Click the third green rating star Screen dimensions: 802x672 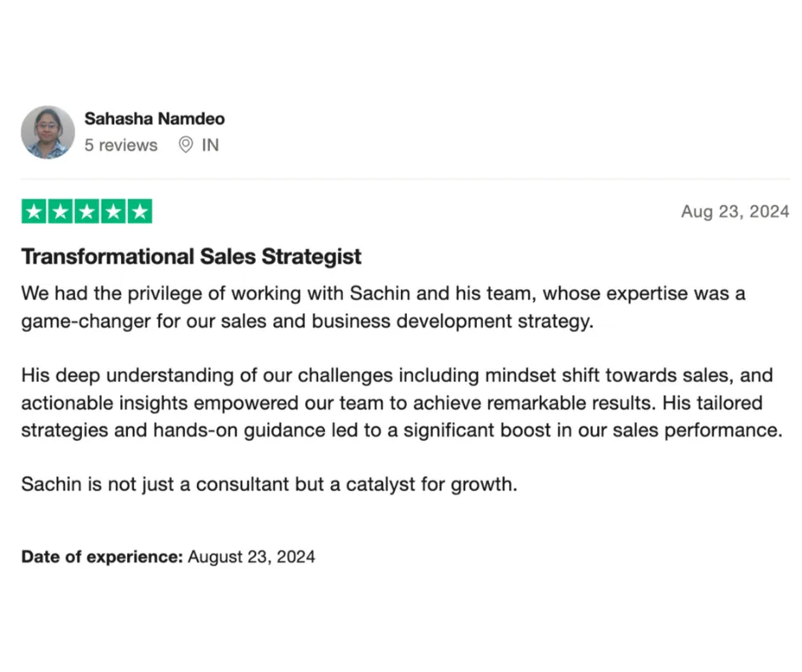tap(87, 211)
